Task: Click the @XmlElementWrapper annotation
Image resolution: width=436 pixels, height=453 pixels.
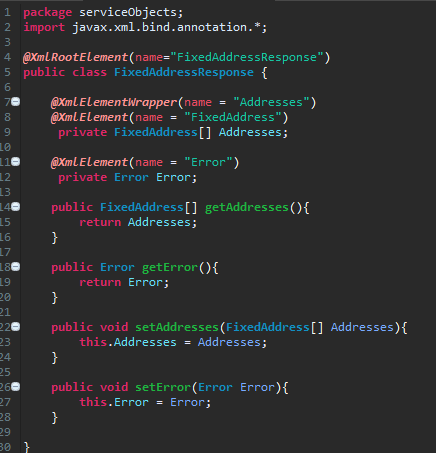Action: (114, 102)
